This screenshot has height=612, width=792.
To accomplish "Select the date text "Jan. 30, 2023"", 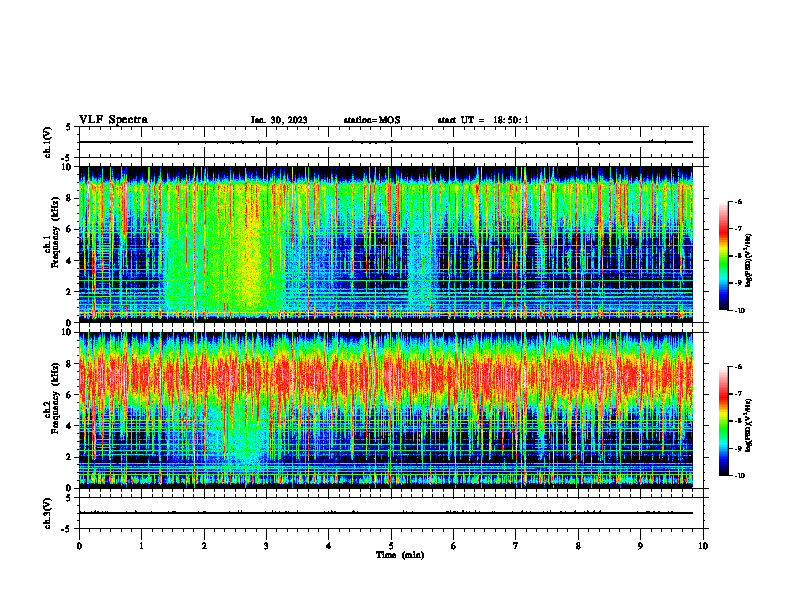I will click(x=279, y=120).
